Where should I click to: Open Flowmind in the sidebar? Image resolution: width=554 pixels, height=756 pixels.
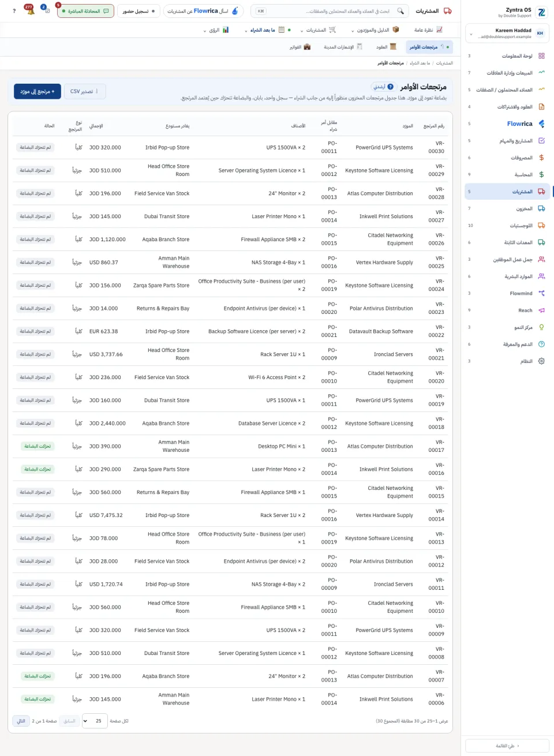[507, 293]
